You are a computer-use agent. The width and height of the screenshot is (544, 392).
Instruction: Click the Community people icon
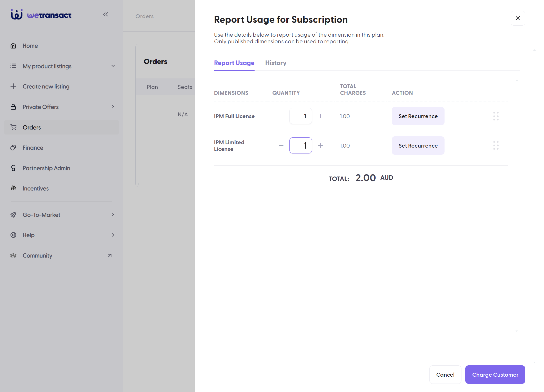tap(13, 255)
